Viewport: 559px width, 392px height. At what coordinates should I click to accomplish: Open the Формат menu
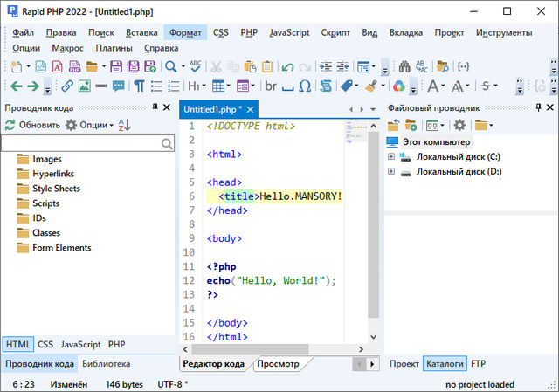pos(185,32)
